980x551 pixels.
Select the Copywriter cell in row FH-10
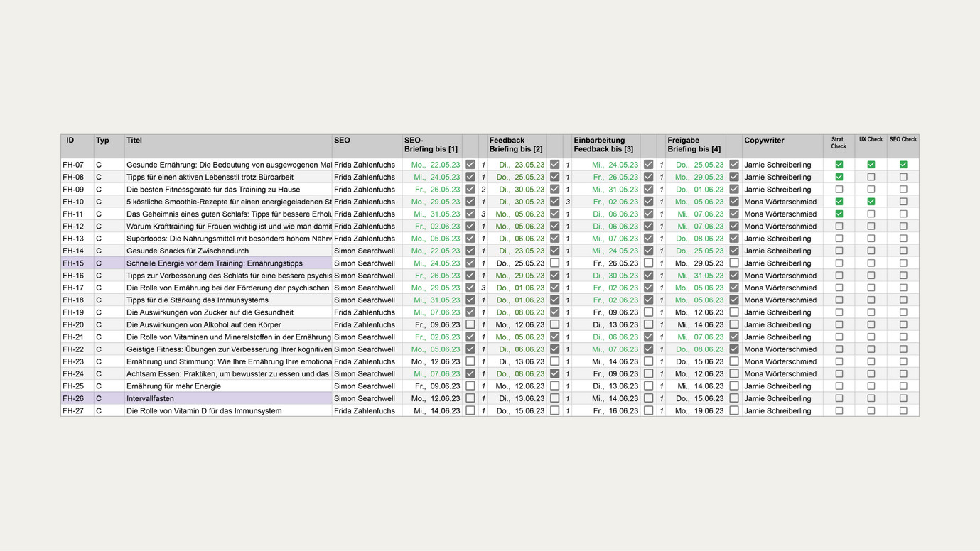coord(782,202)
